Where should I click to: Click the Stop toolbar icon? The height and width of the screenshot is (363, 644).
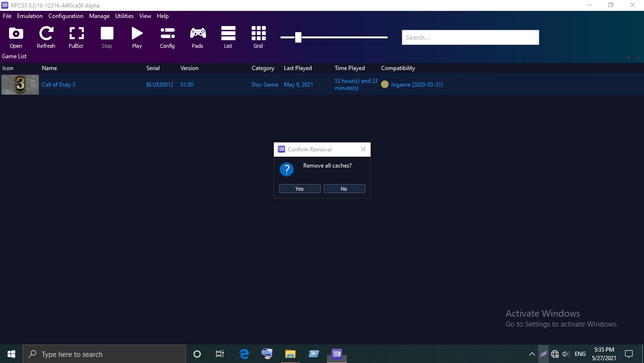click(x=107, y=37)
